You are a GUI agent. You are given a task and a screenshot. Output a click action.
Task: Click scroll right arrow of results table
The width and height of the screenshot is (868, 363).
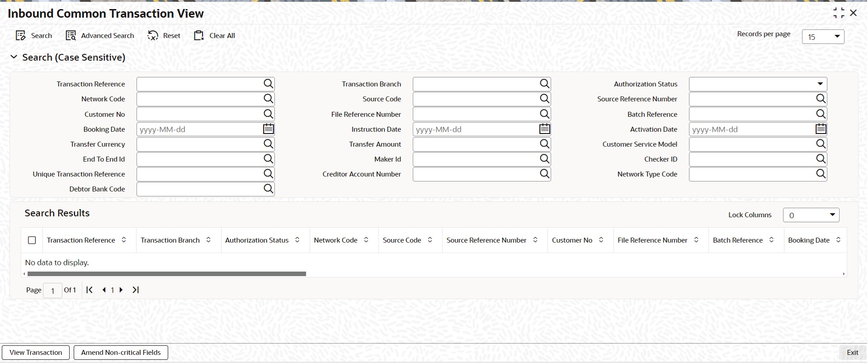(x=844, y=274)
